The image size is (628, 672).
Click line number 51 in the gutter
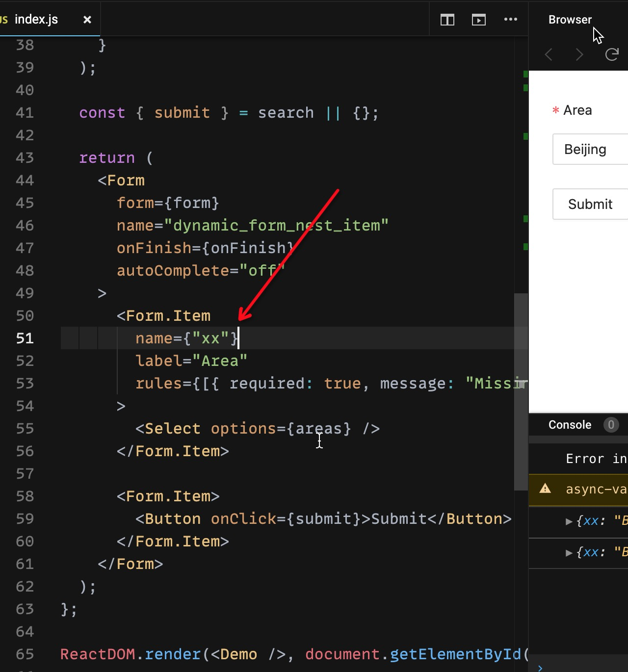24,338
